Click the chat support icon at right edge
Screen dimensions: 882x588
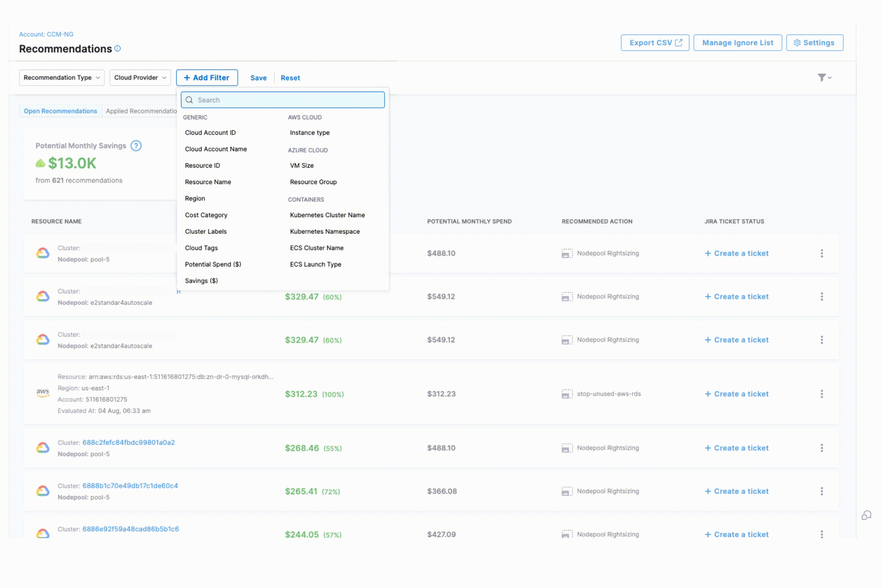point(866,515)
